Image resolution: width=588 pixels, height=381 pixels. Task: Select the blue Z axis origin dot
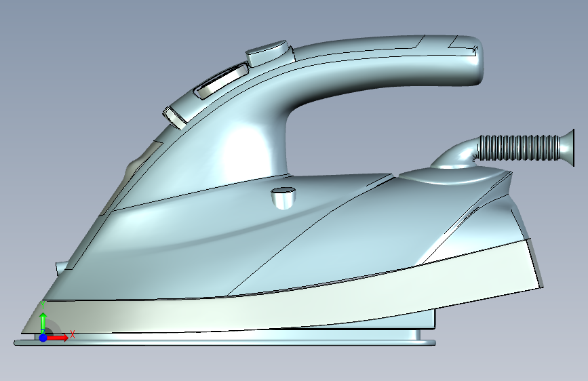point(43,338)
